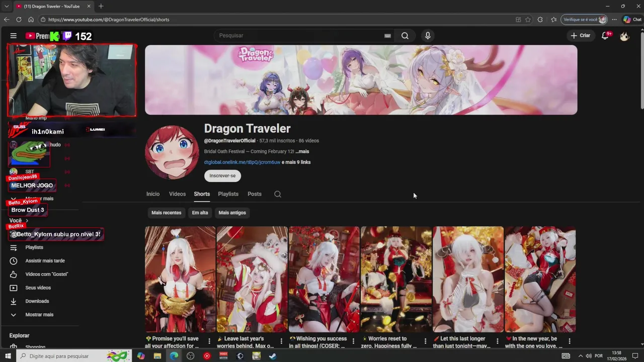This screenshot has width=644, height=362.
Task: Expand channel description via ...mais
Action: [x=302, y=151]
